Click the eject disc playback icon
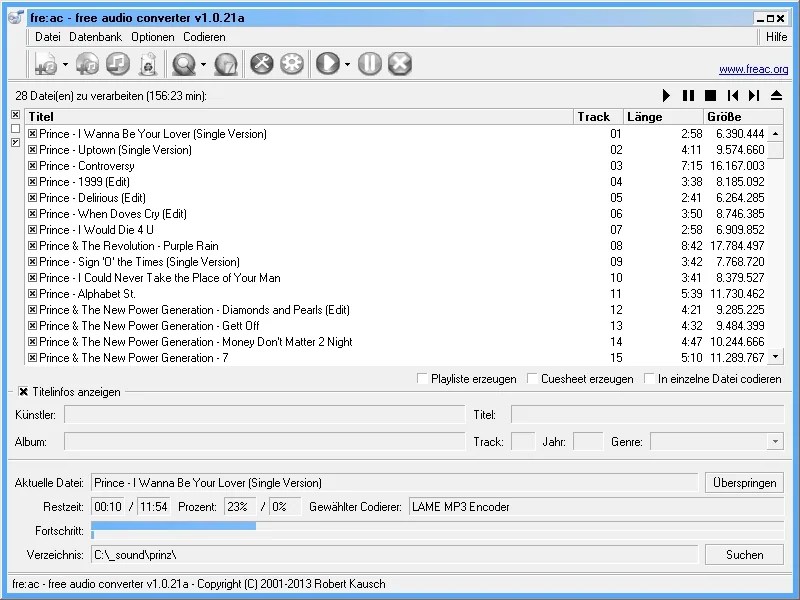The height and width of the screenshot is (600, 800). pyautogui.click(x=776, y=95)
